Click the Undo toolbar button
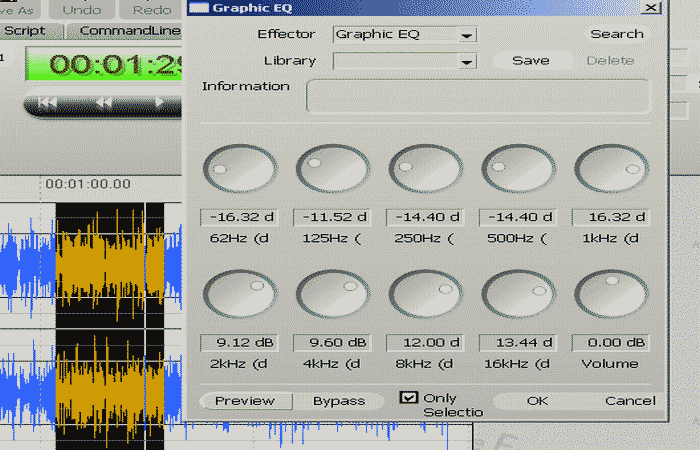 82,9
